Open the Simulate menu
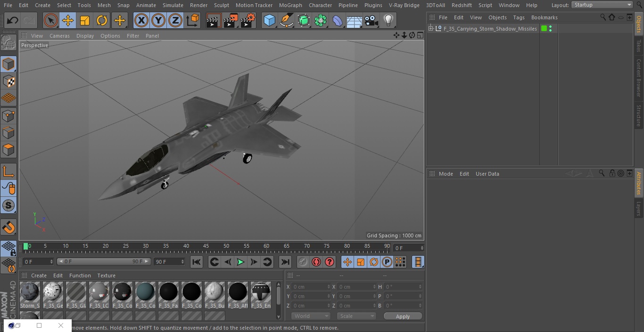Image resolution: width=644 pixels, height=332 pixels. point(173,5)
